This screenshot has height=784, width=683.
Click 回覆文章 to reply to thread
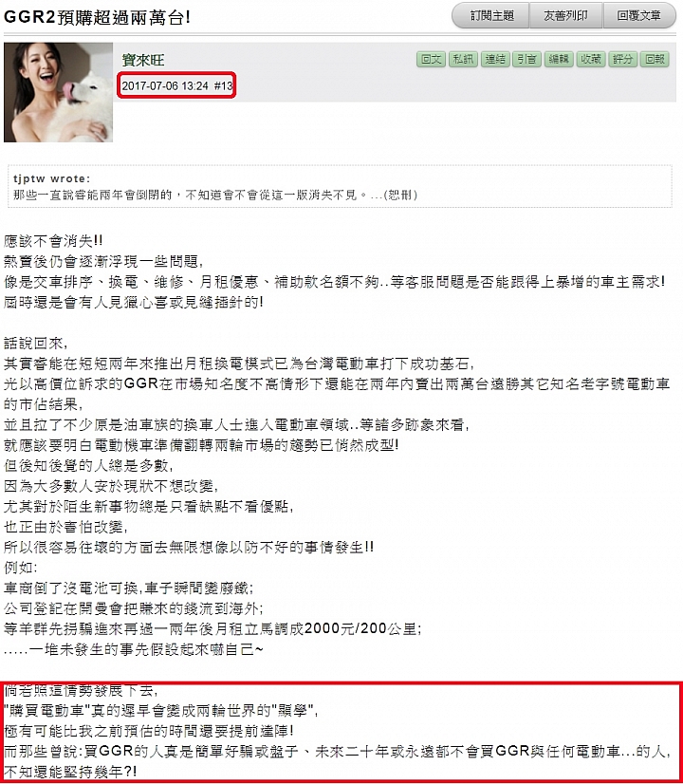tap(639, 16)
